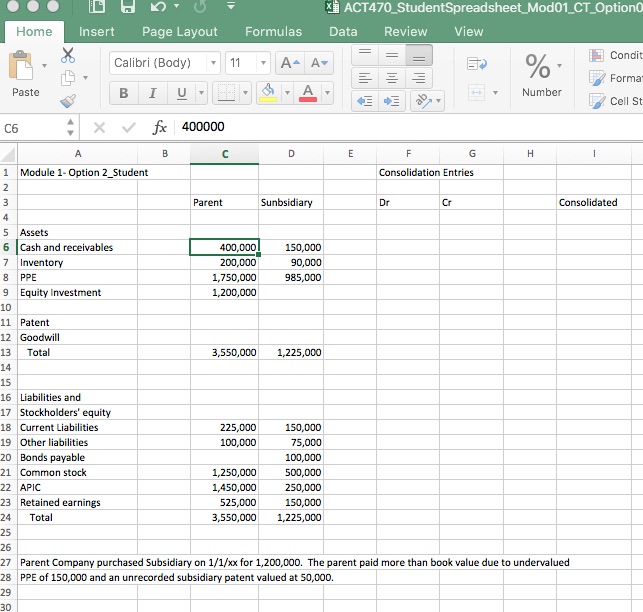The width and height of the screenshot is (643, 612).
Task: Expand the font name dropdown
Action: pos(213,63)
